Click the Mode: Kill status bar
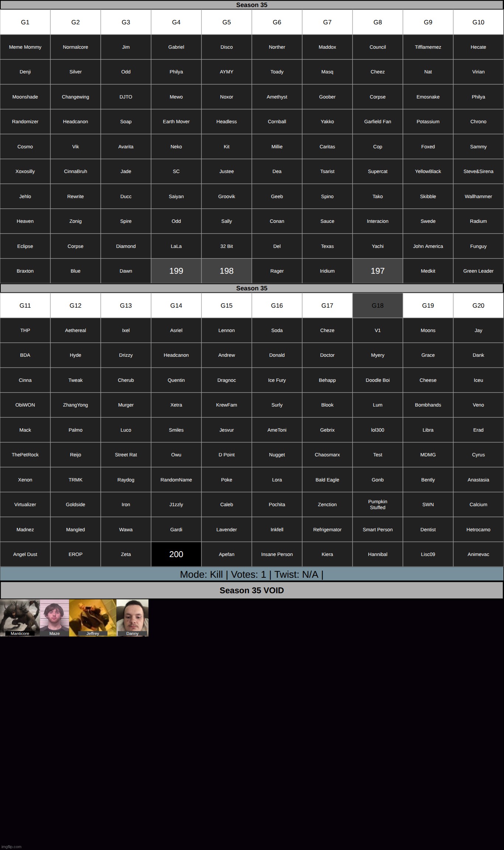Viewport: 504px width, 850px height. coord(252,574)
